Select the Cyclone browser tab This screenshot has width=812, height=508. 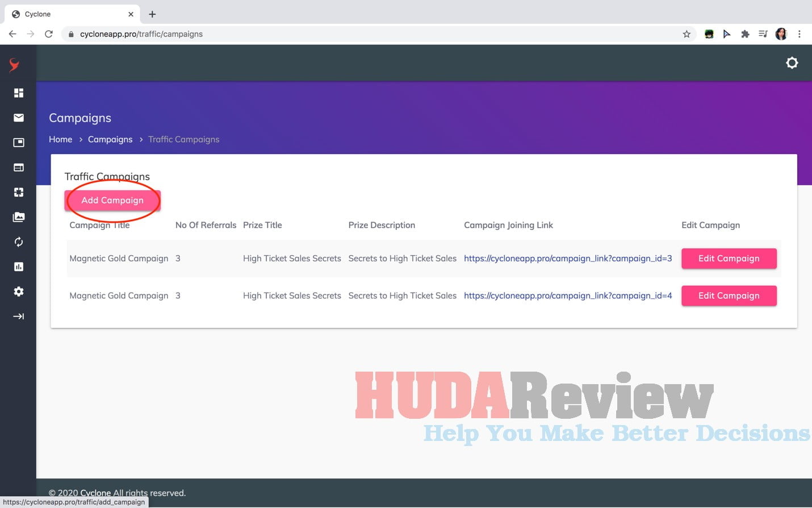point(72,14)
